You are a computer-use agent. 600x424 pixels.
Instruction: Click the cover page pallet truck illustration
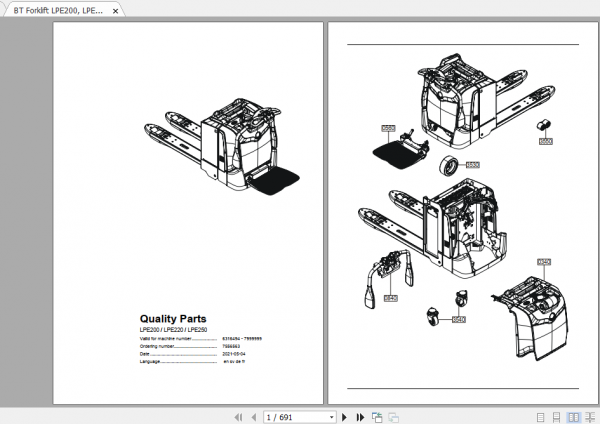[x=222, y=147]
